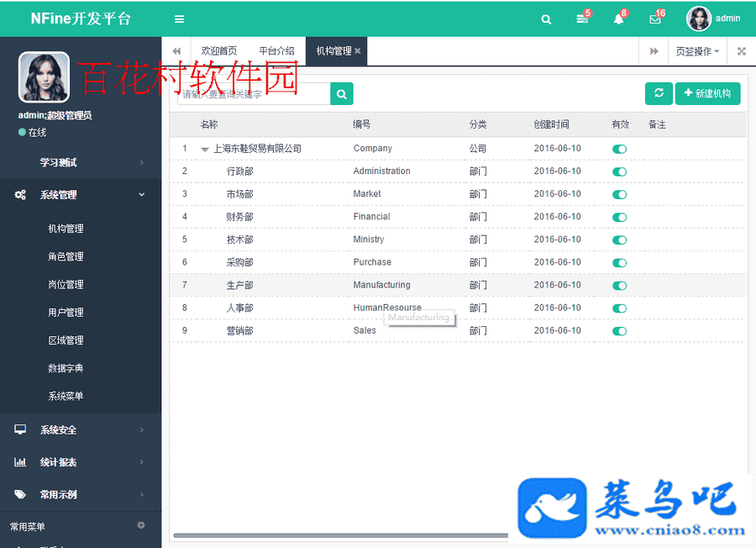Click the green refresh button
The image size is (756, 548).
click(x=659, y=93)
